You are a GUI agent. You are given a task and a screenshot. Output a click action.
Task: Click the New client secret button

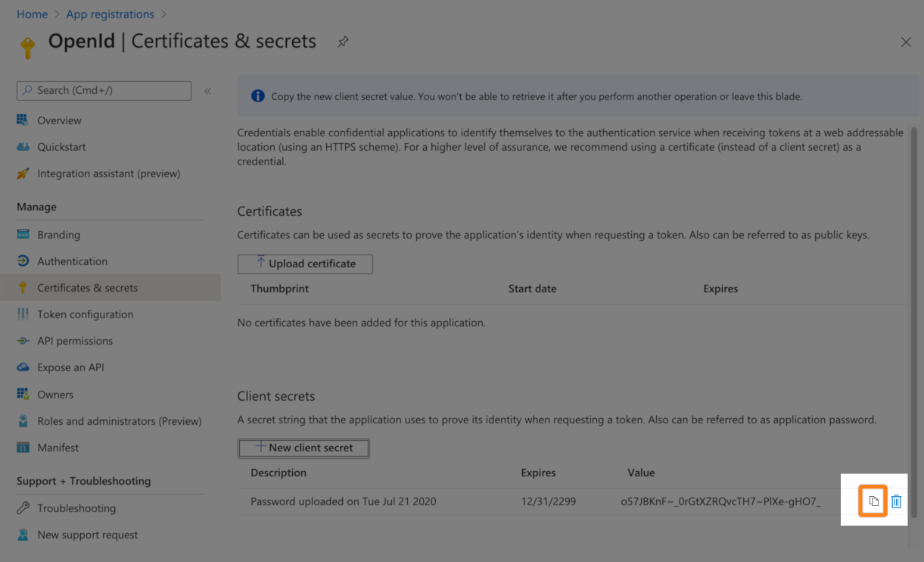coord(303,448)
